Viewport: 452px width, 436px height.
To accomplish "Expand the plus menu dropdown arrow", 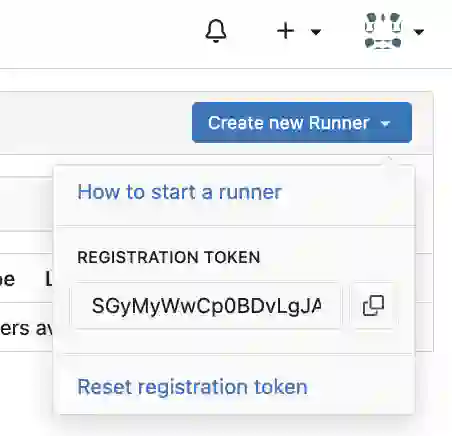I will pyautogui.click(x=315, y=32).
